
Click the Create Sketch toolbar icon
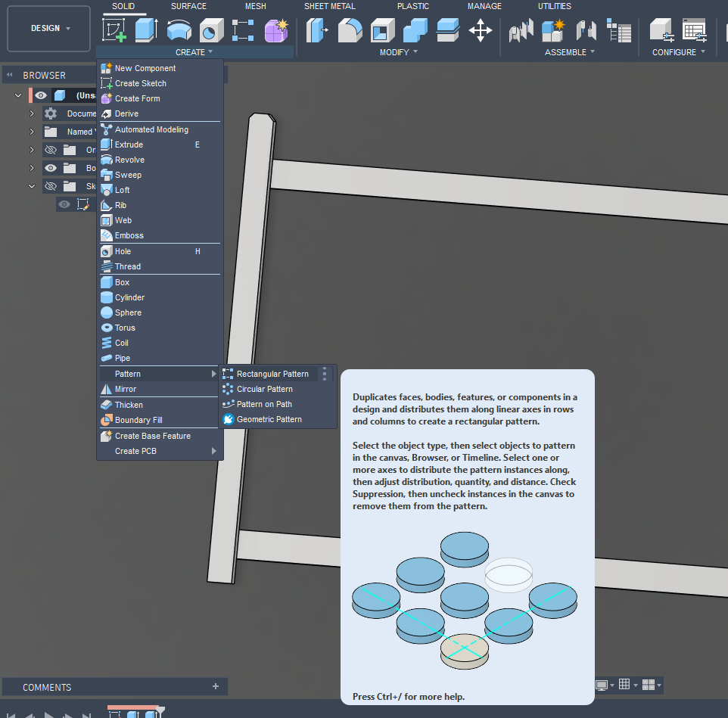[114, 30]
